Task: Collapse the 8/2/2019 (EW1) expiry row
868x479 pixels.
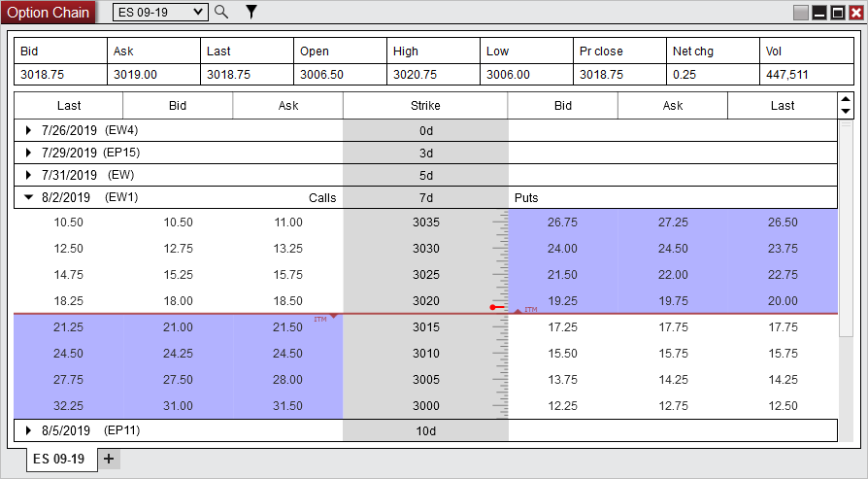Action: pyautogui.click(x=29, y=197)
